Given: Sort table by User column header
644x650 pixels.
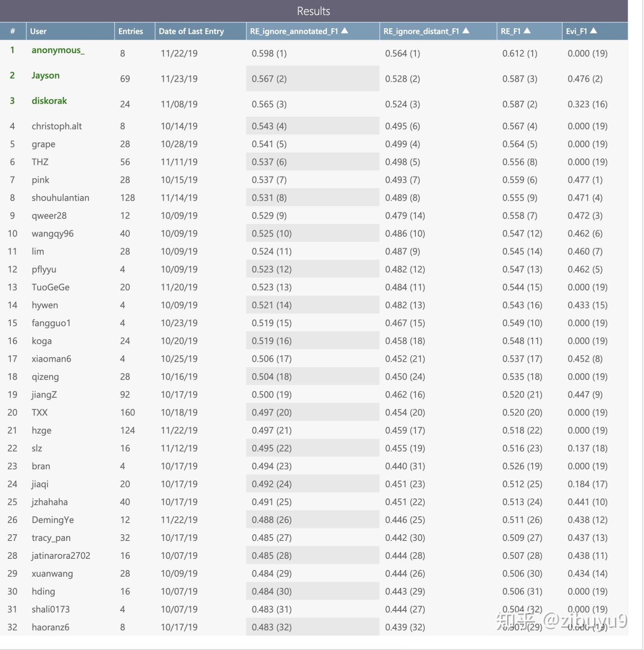Looking at the screenshot, I should (x=38, y=31).
